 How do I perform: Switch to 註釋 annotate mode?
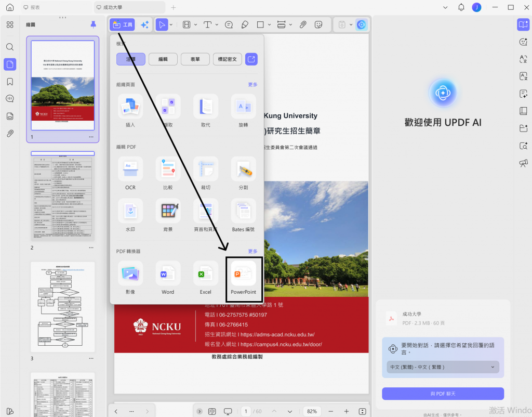pos(130,59)
